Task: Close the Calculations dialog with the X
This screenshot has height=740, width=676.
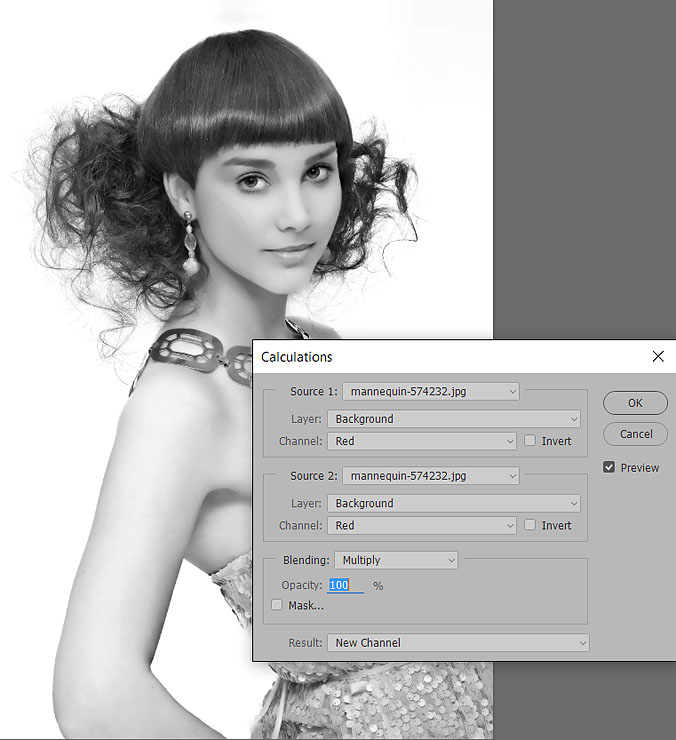Action: pos(657,356)
